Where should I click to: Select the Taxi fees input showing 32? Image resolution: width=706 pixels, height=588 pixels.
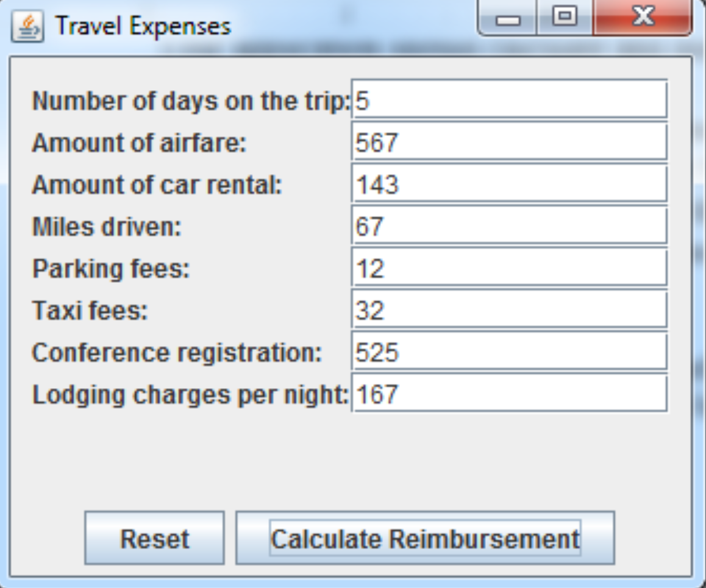click(x=509, y=310)
